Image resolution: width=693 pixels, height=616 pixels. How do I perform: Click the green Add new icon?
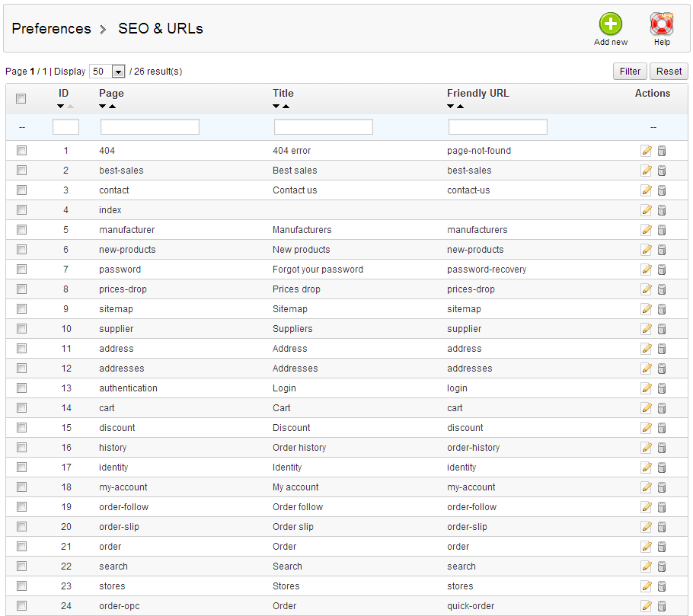pos(611,24)
